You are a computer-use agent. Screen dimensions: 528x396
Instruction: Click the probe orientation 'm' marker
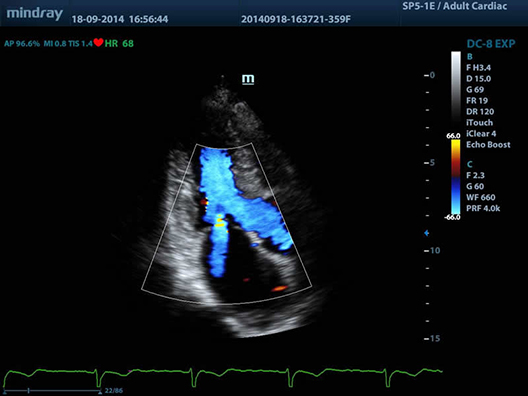248,79
